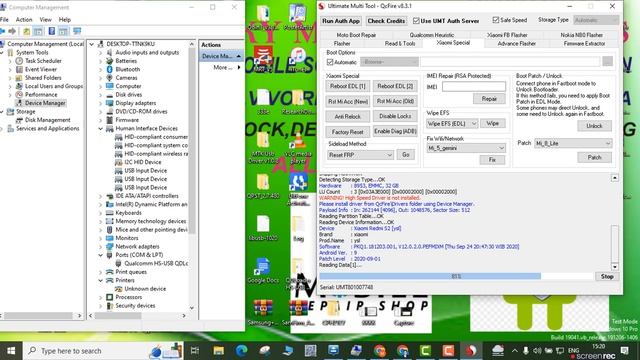Select the Performance icon in console tree
Screen dimensions: 640x360
coord(19,95)
